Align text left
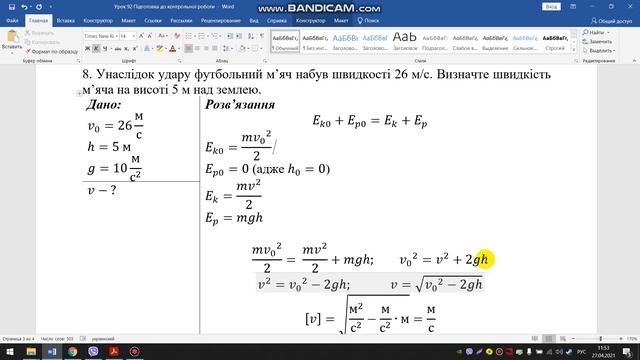Screen dimensions: 640x360 pyautogui.click(x=188, y=49)
